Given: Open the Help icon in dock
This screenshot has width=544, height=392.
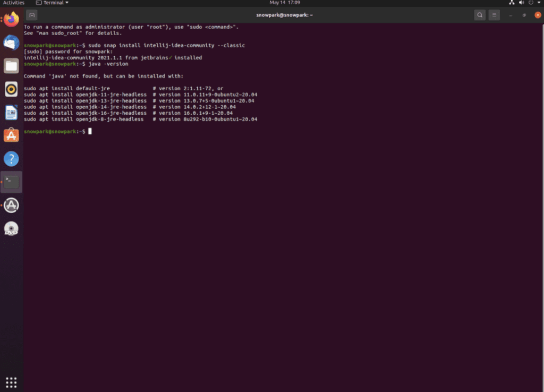Looking at the screenshot, I should pos(11,158).
